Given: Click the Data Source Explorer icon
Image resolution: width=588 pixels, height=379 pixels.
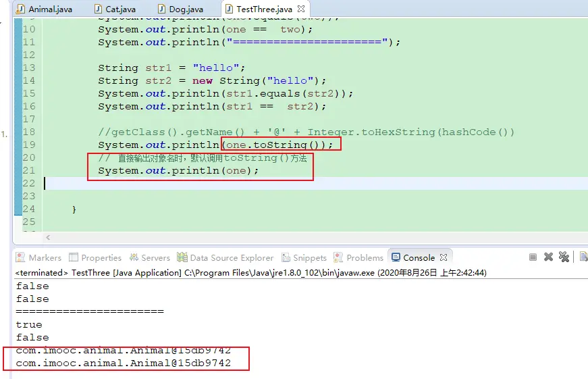Looking at the screenshot, I should pos(182,257).
